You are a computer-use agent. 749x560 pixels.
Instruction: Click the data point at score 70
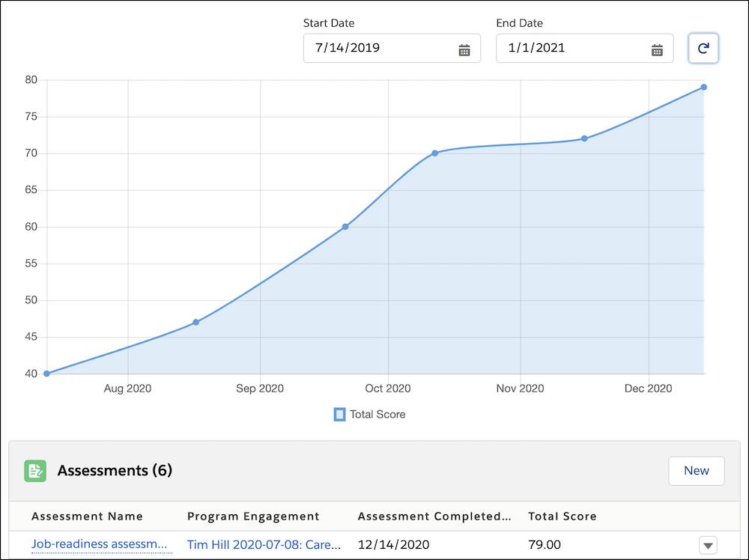(x=434, y=153)
